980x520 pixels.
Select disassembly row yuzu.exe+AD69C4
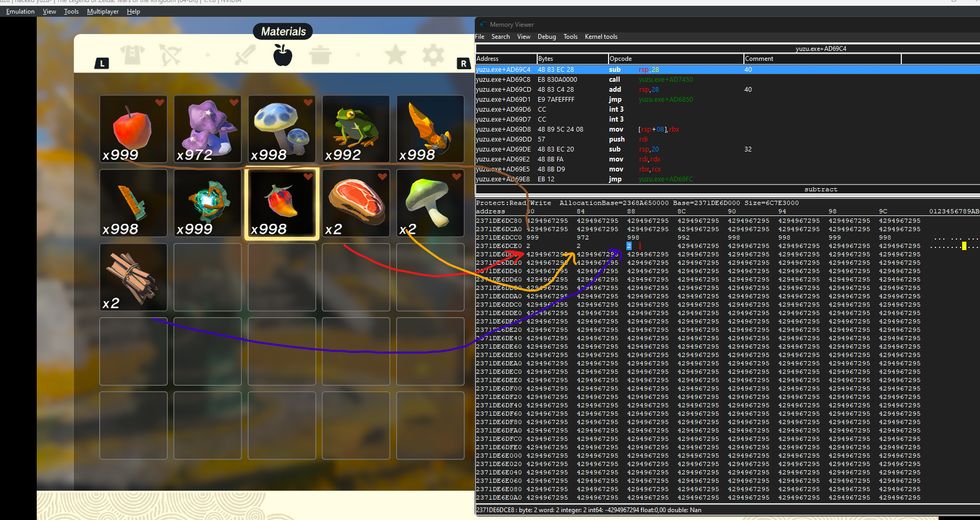tap(727, 70)
